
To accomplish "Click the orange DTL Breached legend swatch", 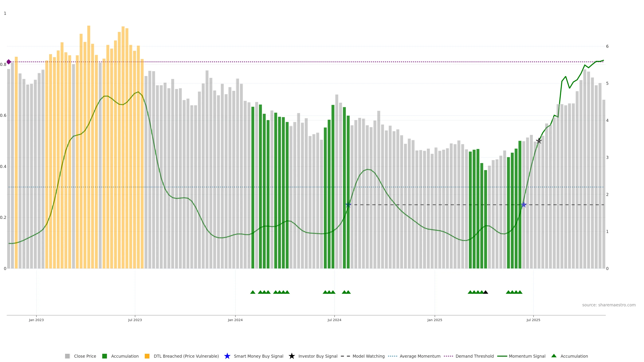I will coord(147,356).
